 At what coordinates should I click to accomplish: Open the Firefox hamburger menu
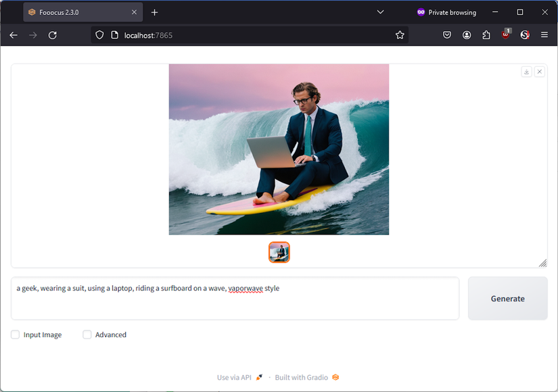coord(544,35)
